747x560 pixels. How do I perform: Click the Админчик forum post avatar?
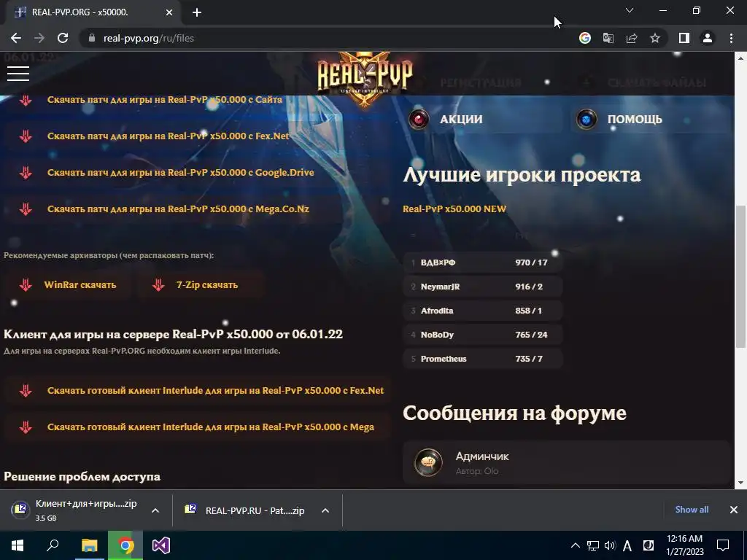click(427, 462)
